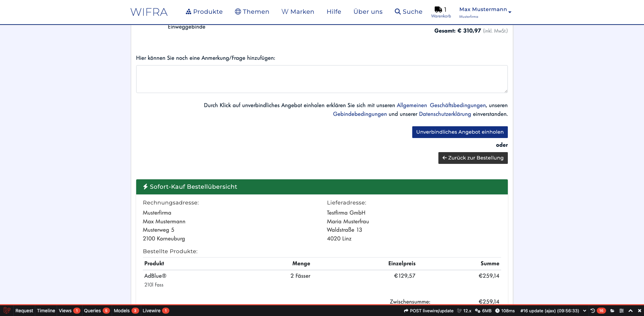Click the memory usage 6MB indicator

point(483,311)
